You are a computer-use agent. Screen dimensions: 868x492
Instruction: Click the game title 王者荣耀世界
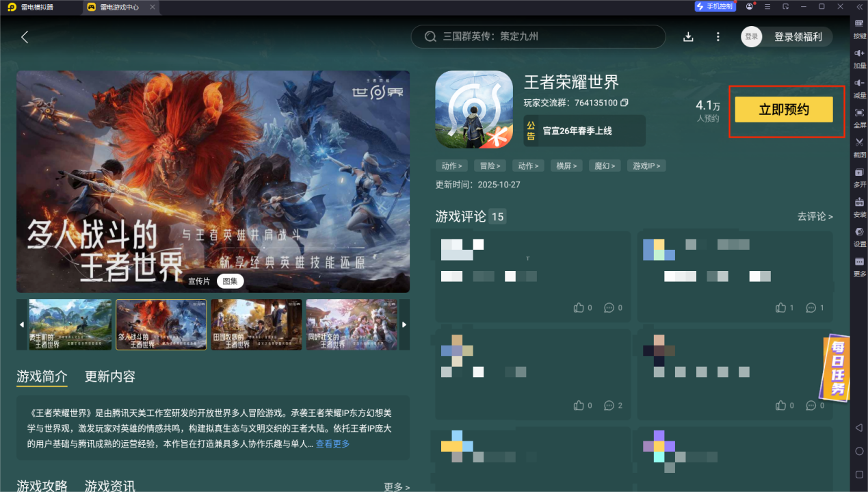click(571, 82)
